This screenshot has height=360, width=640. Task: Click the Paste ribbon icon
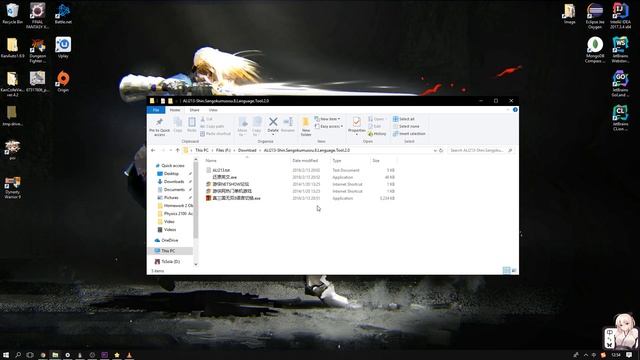[x=191, y=124]
